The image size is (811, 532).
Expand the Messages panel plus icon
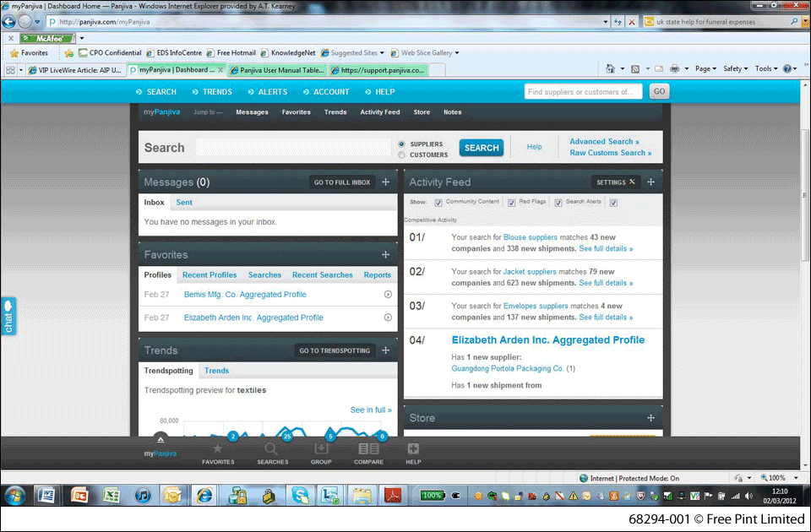pyautogui.click(x=385, y=182)
